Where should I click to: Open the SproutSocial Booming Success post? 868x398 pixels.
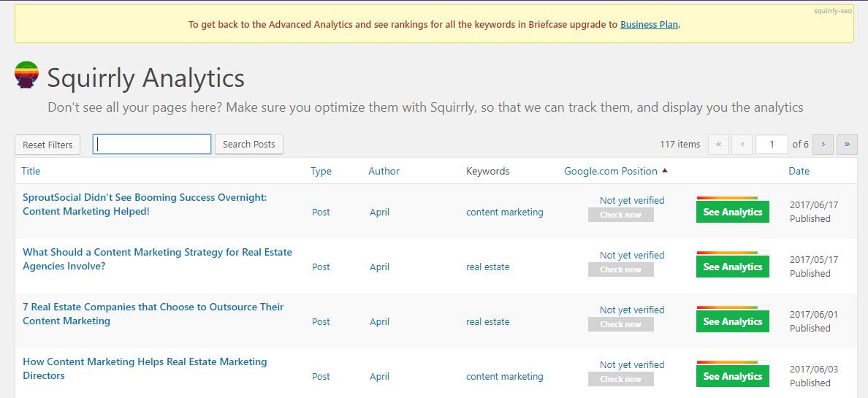[145, 204]
